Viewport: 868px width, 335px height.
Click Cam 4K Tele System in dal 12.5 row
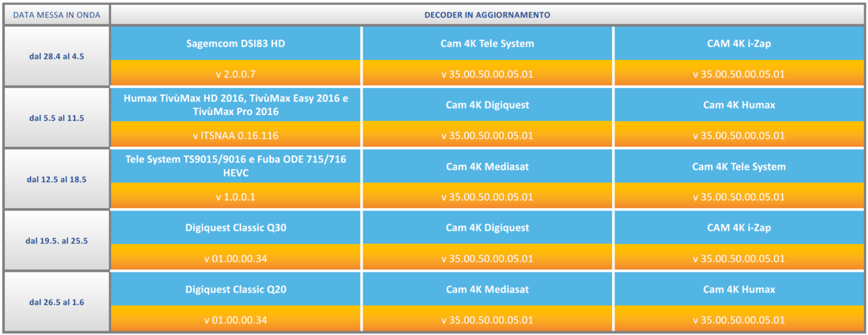tap(739, 166)
